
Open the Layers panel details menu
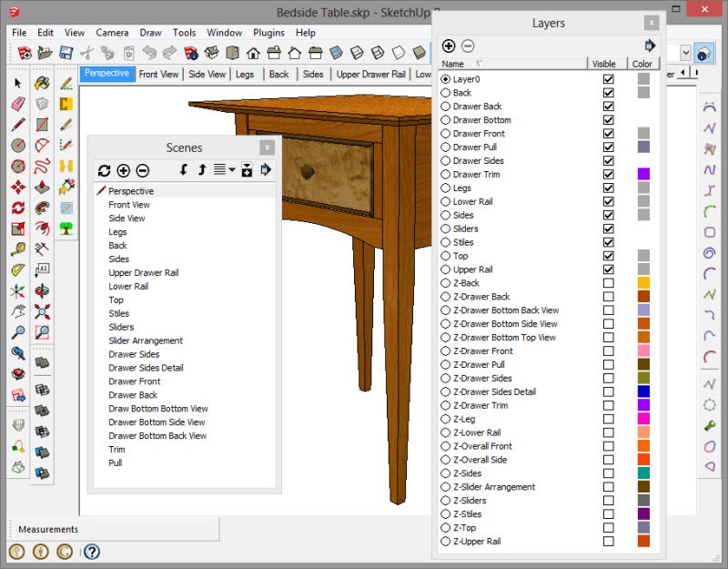pos(650,46)
